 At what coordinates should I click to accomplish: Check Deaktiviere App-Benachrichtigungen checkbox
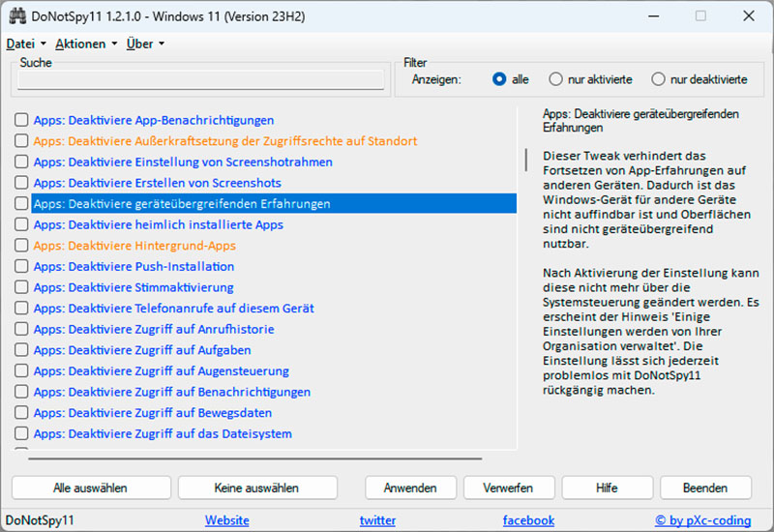point(21,120)
